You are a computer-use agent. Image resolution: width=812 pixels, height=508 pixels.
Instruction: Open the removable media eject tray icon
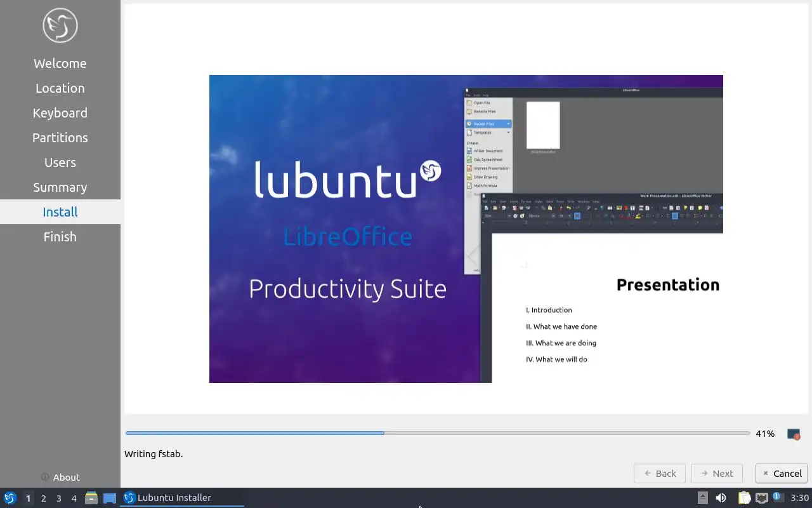[702, 498]
